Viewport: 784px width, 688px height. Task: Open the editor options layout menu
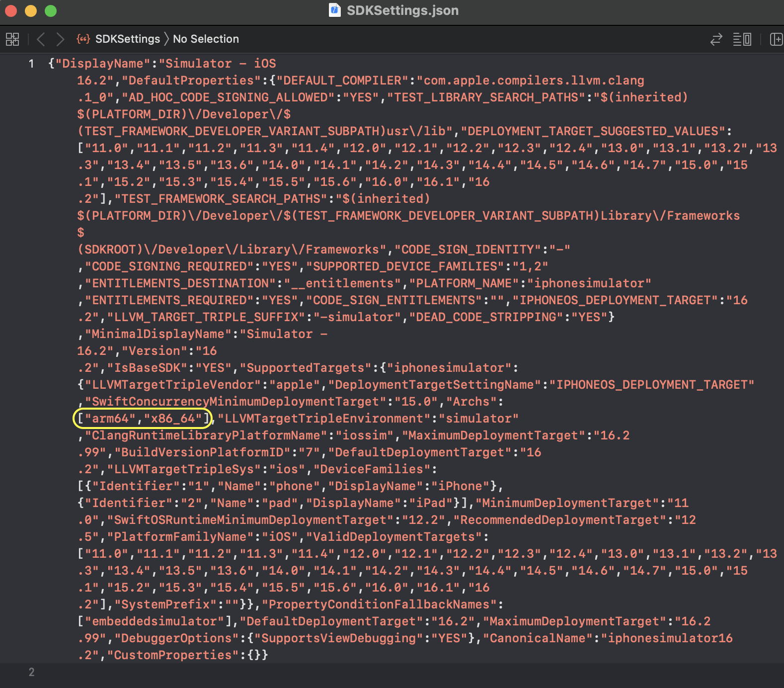click(x=742, y=39)
